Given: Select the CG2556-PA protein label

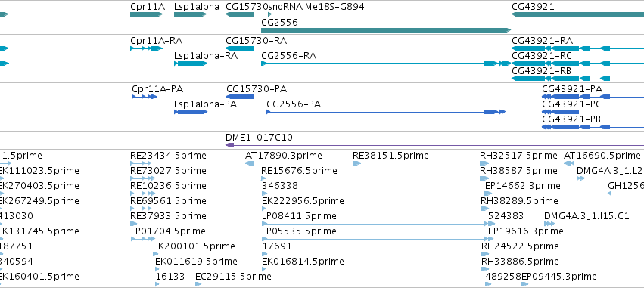Looking at the screenshot, I should [x=294, y=104].
